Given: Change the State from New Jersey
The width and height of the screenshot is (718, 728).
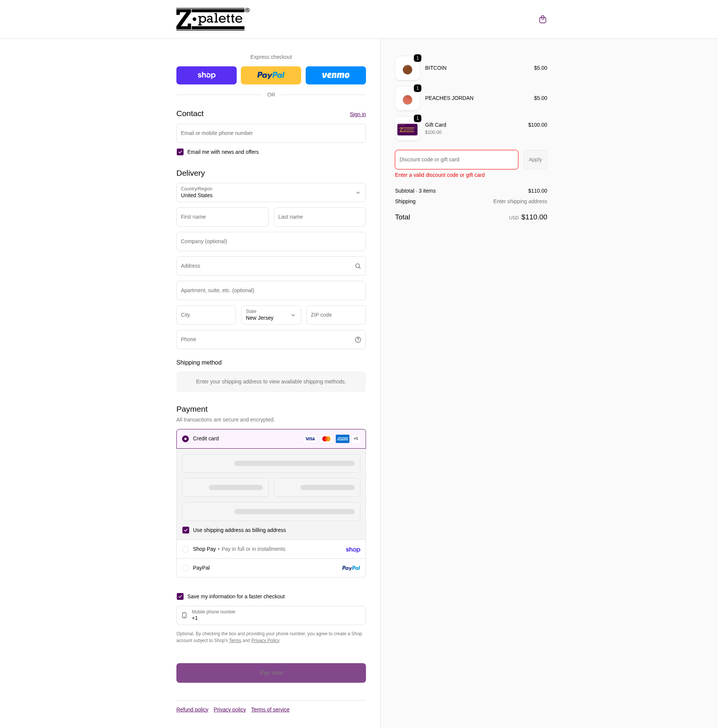Looking at the screenshot, I should click(x=271, y=315).
